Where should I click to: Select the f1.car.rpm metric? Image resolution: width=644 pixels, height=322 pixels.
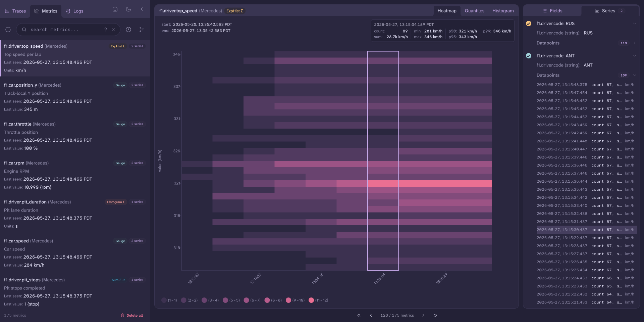[75, 175]
